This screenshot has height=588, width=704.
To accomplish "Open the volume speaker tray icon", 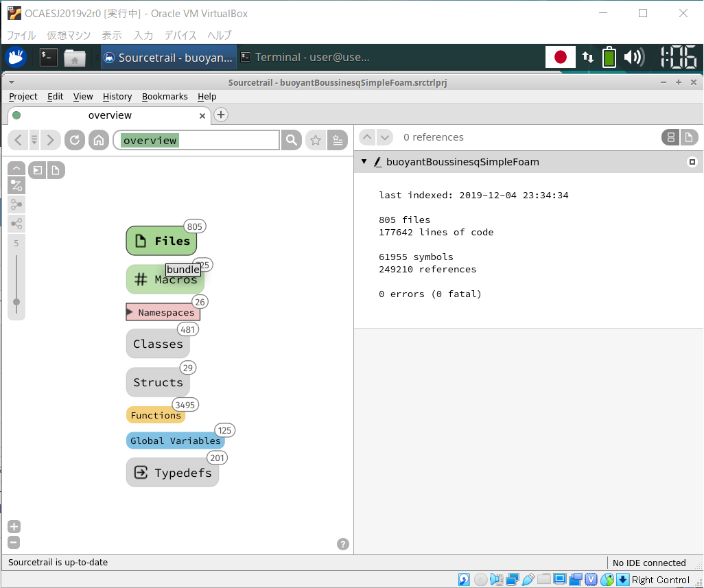I will click(x=634, y=57).
